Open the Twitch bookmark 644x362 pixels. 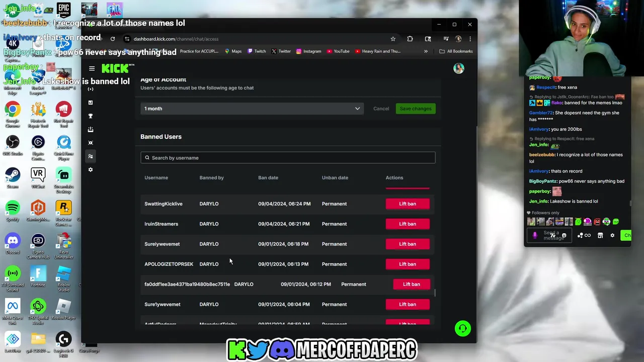(x=256, y=51)
